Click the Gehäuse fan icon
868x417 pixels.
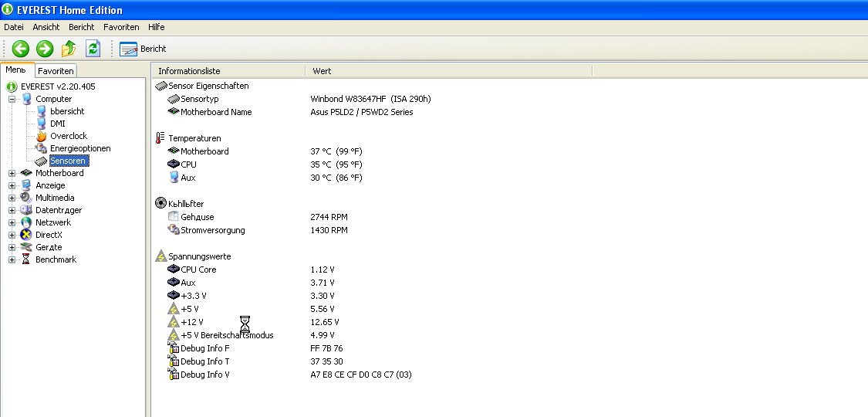[174, 217]
